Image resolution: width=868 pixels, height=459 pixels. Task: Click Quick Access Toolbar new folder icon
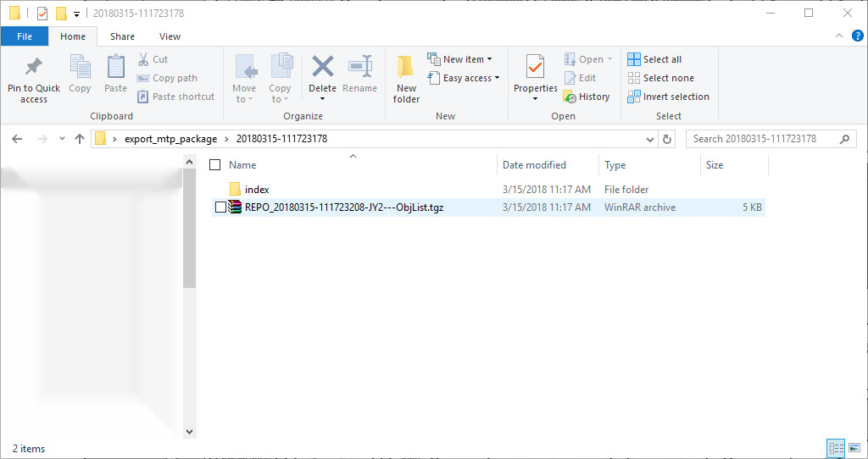(61, 14)
